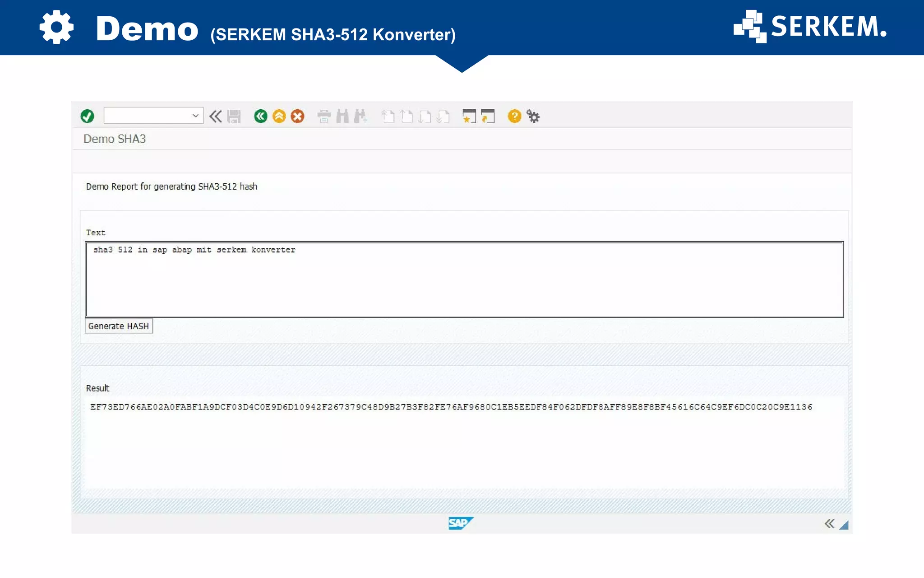The height and width of the screenshot is (578, 924).
Task: Open Help with the question mark icon
Action: click(x=514, y=116)
